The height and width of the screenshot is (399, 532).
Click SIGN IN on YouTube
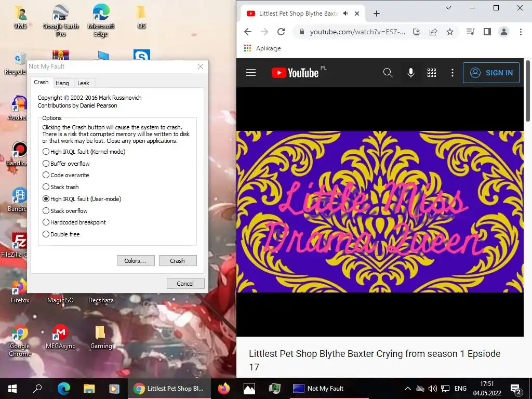(491, 73)
